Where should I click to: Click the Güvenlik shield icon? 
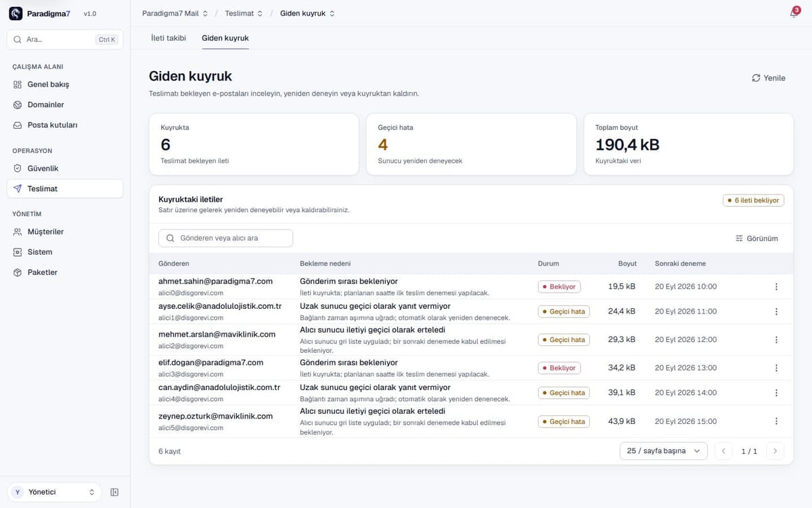coord(18,169)
